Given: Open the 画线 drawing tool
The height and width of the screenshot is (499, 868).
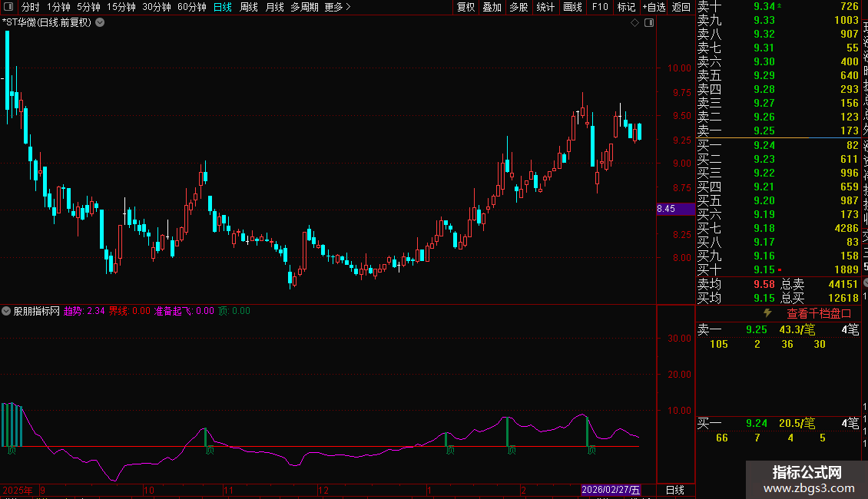Looking at the screenshot, I should coord(572,7).
